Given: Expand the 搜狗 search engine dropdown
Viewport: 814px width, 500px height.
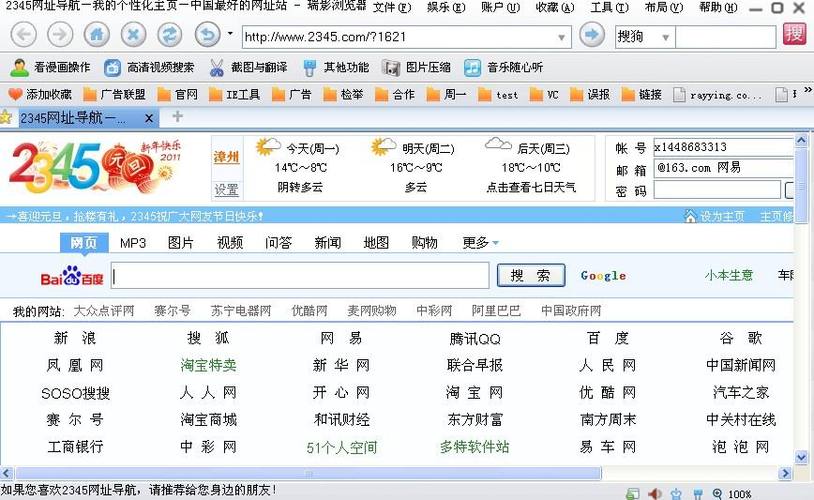Looking at the screenshot, I should (663, 37).
